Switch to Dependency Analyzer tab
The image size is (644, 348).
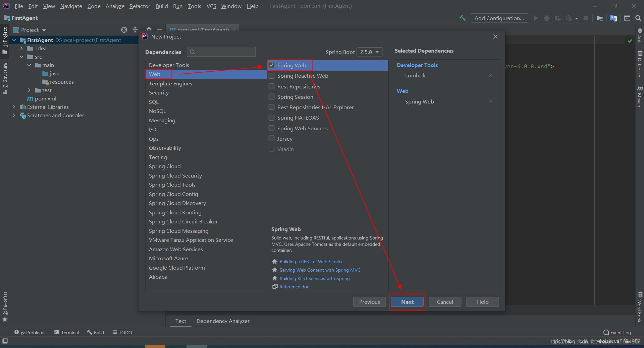point(223,321)
